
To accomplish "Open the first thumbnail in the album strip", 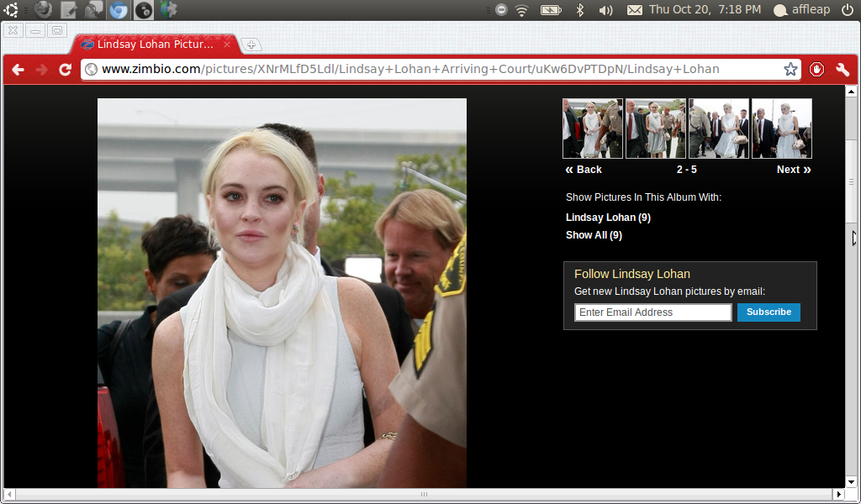I will (x=593, y=129).
